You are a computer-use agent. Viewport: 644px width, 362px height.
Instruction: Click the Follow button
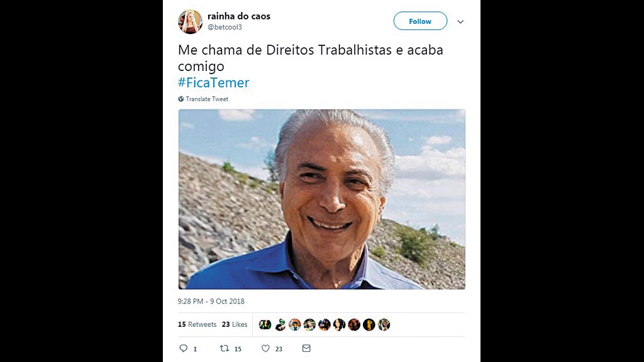[420, 21]
